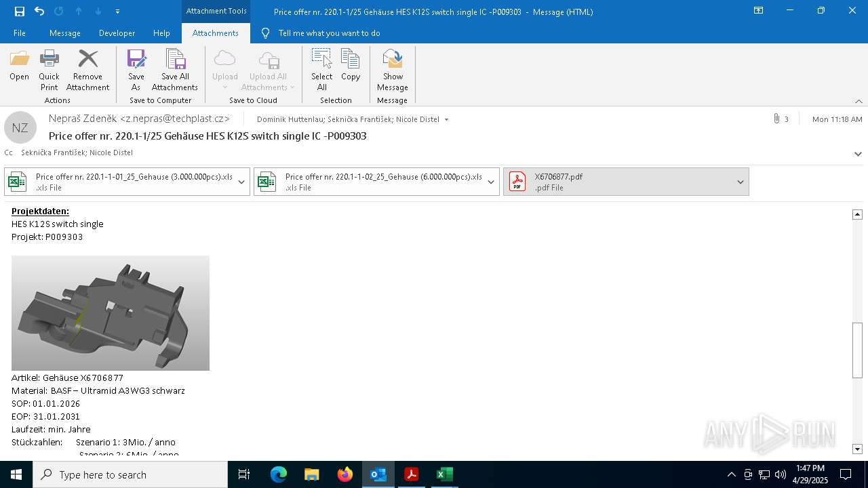Click Save All Attachments

pos(175,70)
